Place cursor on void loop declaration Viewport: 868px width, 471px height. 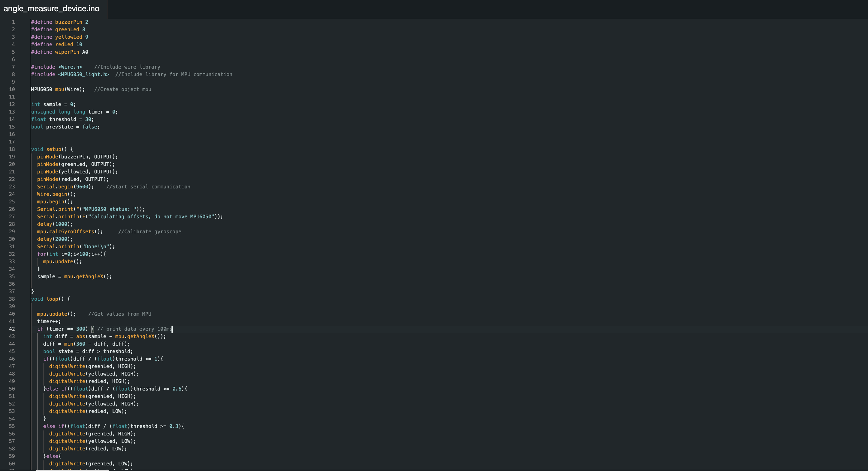51,299
